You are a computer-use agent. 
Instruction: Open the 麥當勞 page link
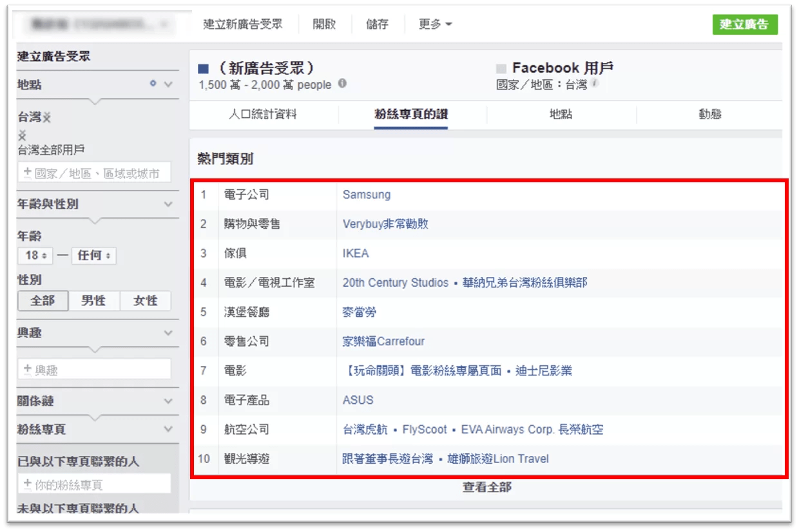pyautogui.click(x=360, y=312)
